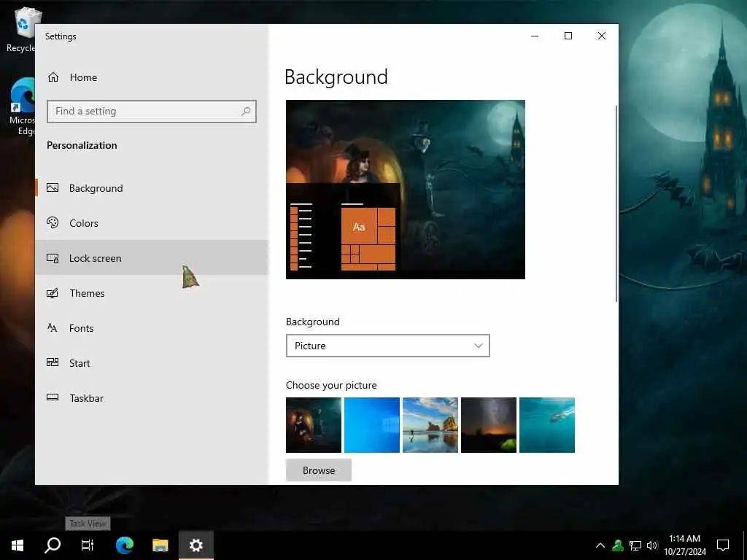The height and width of the screenshot is (560, 747).
Task: Open the Action Center notifications icon
Action: [723, 545]
